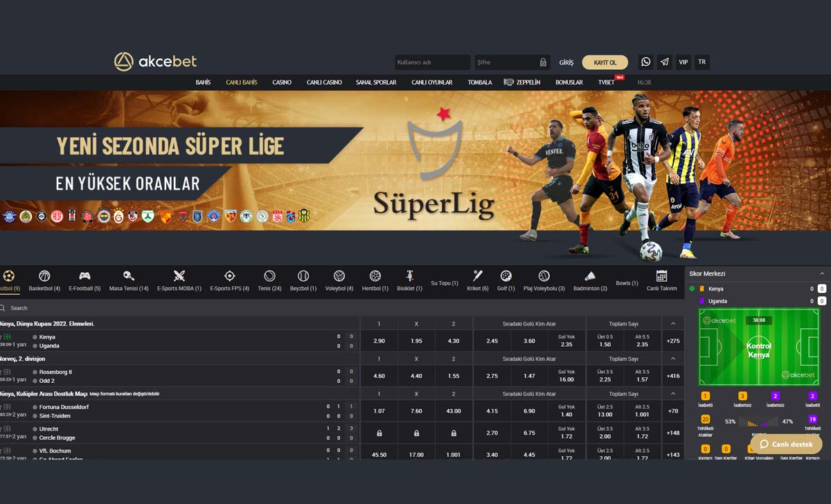Select Badminton (2) shuttlecock icon

click(590, 276)
